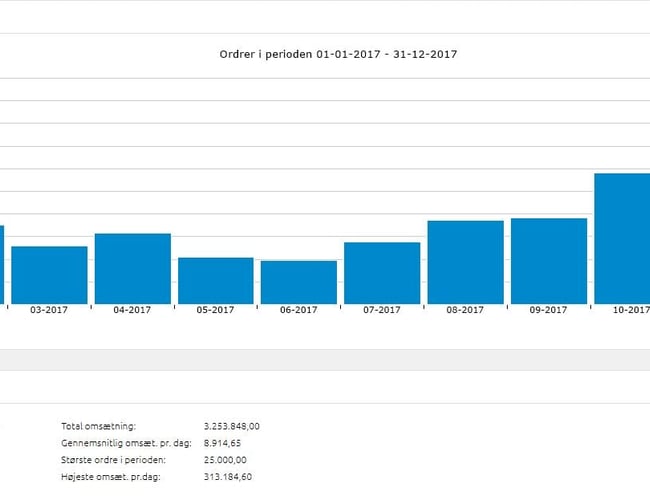Click axis label '06-2017'
Screen dimensions: 650x500
[x=299, y=310]
